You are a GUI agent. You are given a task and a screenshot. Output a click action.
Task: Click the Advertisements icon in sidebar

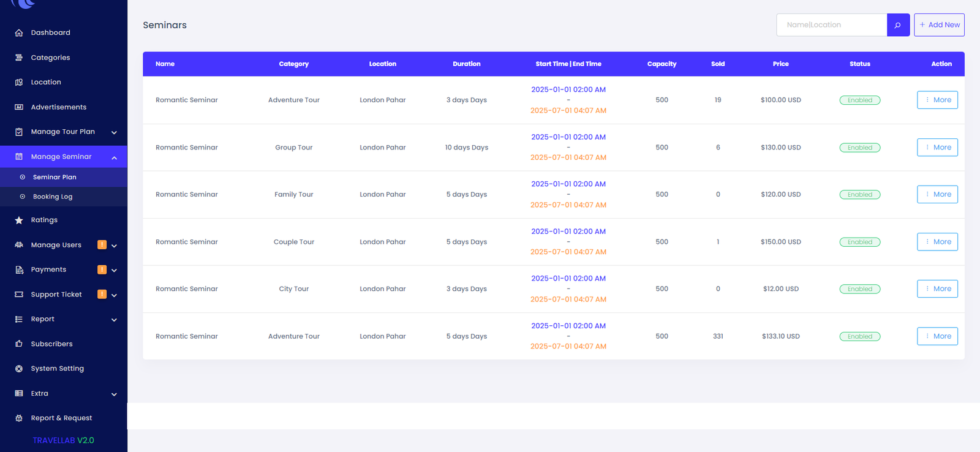tap(19, 107)
